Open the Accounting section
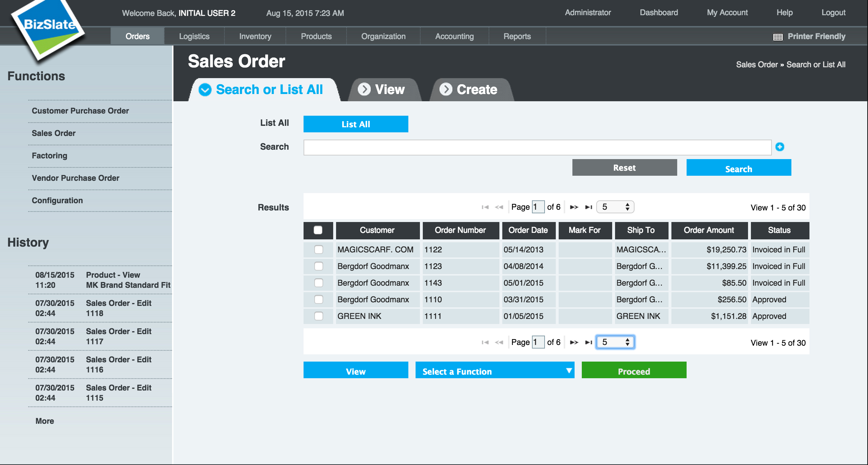This screenshot has width=868, height=465. [x=454, y=36]
